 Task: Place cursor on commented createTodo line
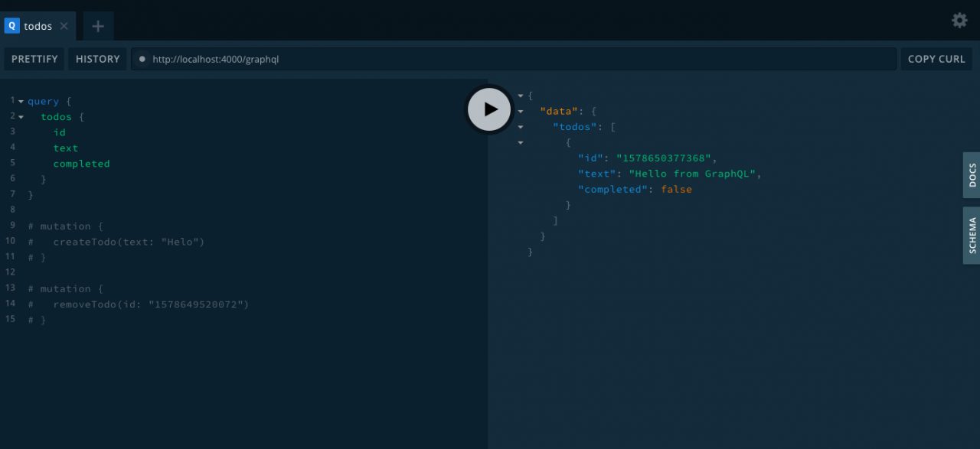128,242
